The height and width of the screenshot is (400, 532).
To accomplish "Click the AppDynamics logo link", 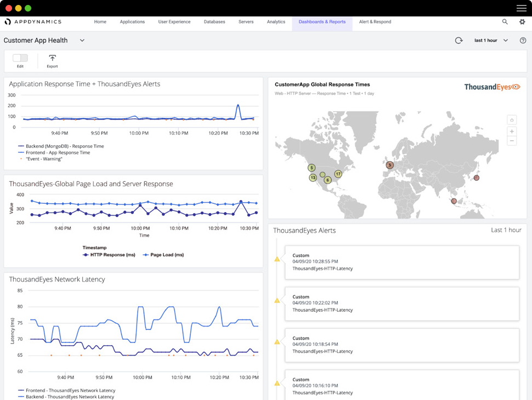I will pyautogui.click(x=33, y=22).
